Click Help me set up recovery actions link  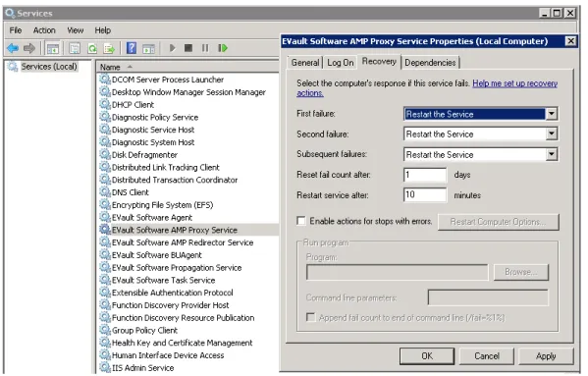tap(514, 83)
